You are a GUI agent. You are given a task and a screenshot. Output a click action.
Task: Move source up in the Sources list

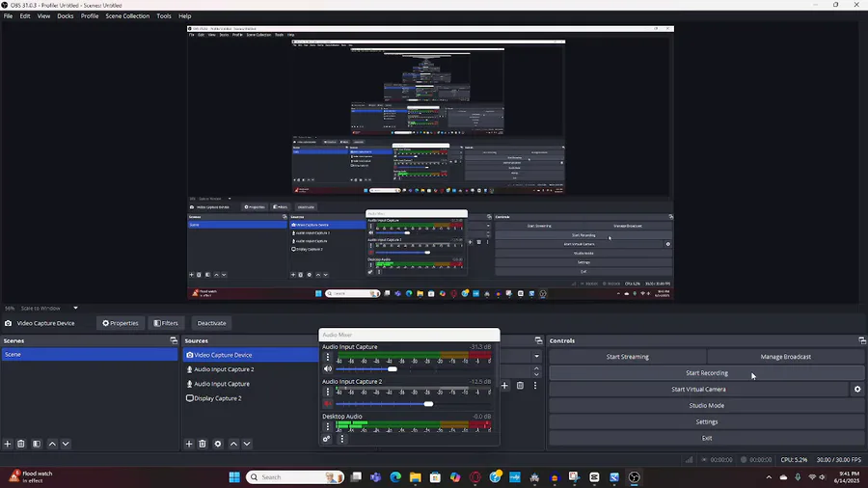pos(233,444)
